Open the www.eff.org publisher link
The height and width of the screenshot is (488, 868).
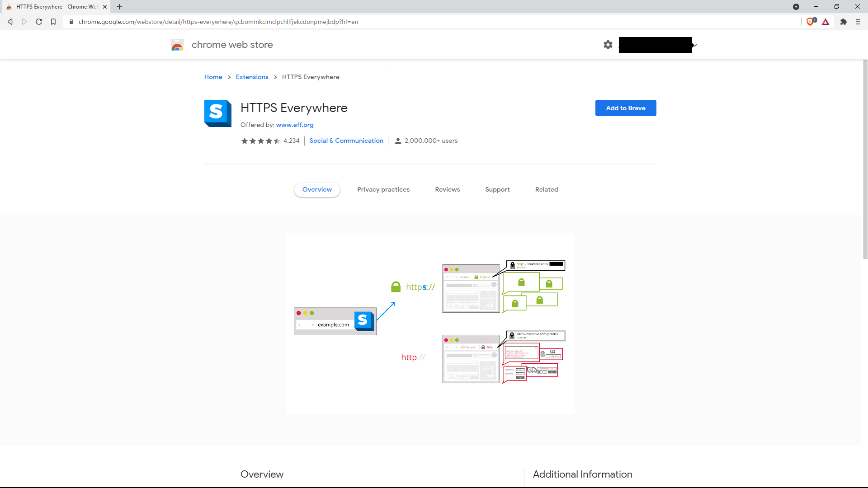point(295,125)
